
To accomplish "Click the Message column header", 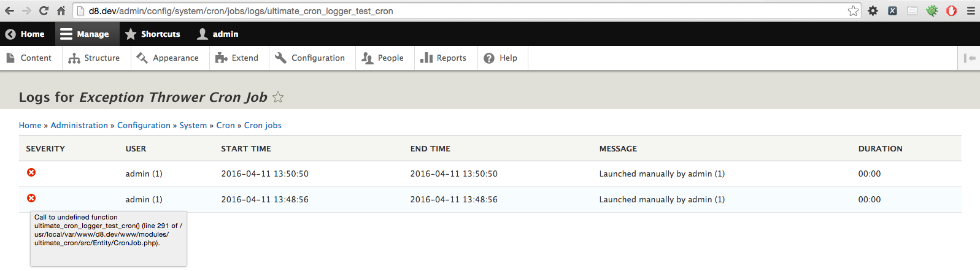I will point(618,149).
